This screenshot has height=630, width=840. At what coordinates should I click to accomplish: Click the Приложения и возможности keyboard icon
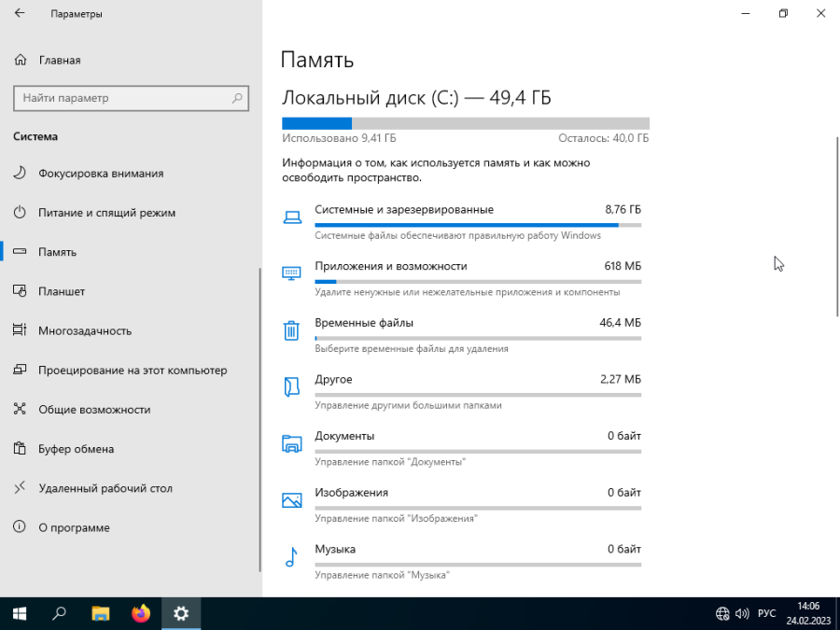(x=292, y=273)
